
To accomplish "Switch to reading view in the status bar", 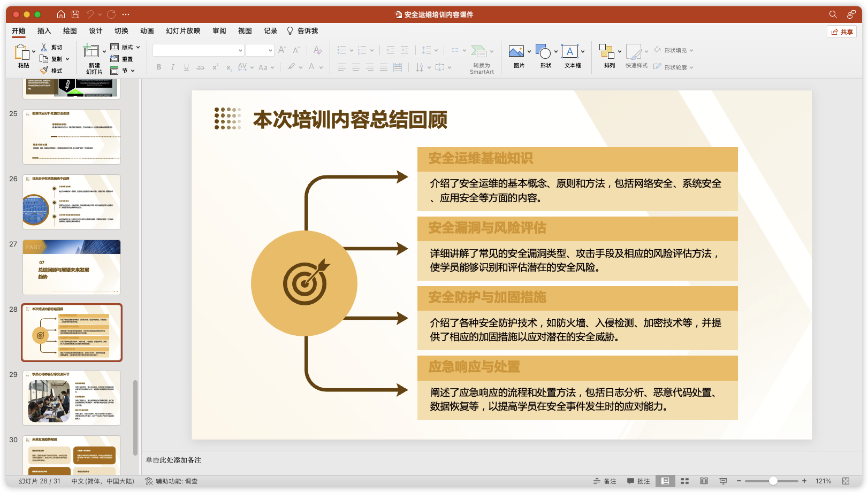I will [x=704, y=481].
